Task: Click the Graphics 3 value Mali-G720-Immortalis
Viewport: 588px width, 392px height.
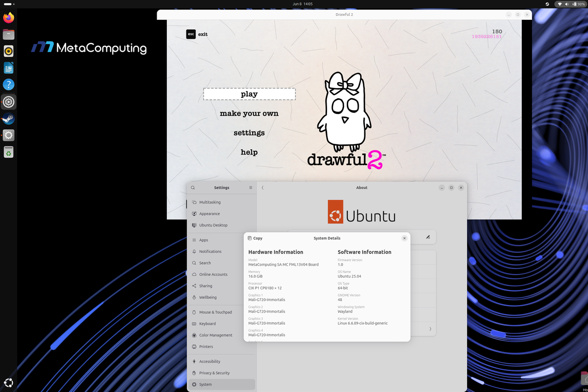Action: click(267, 323)
